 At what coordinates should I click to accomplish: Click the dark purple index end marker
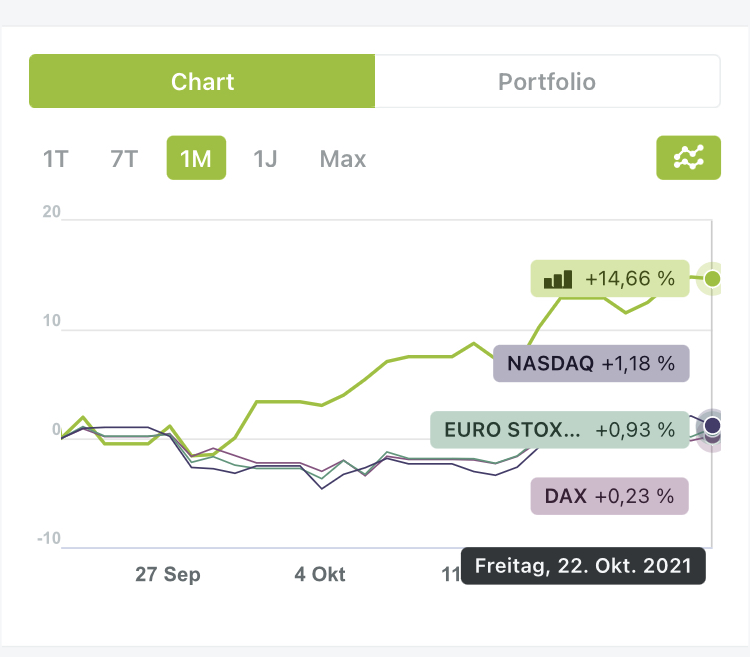coord(712,426)
